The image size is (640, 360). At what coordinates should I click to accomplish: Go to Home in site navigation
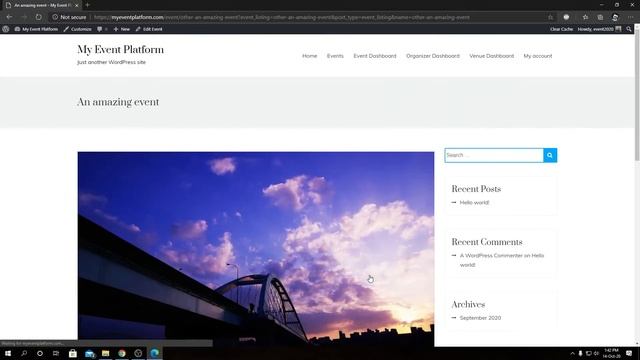(x=309, y=56)
